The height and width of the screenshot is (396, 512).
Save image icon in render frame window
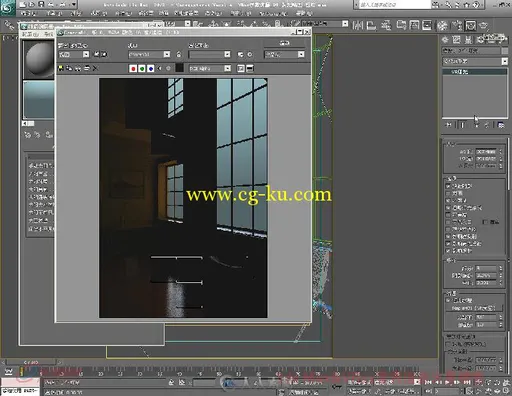pos(61,68)
